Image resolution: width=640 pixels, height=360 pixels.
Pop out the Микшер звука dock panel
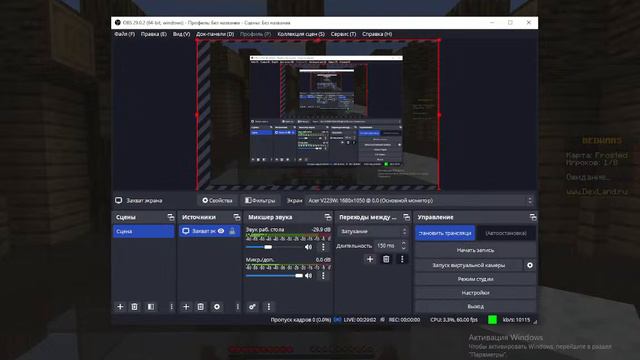tap(328, 217)
